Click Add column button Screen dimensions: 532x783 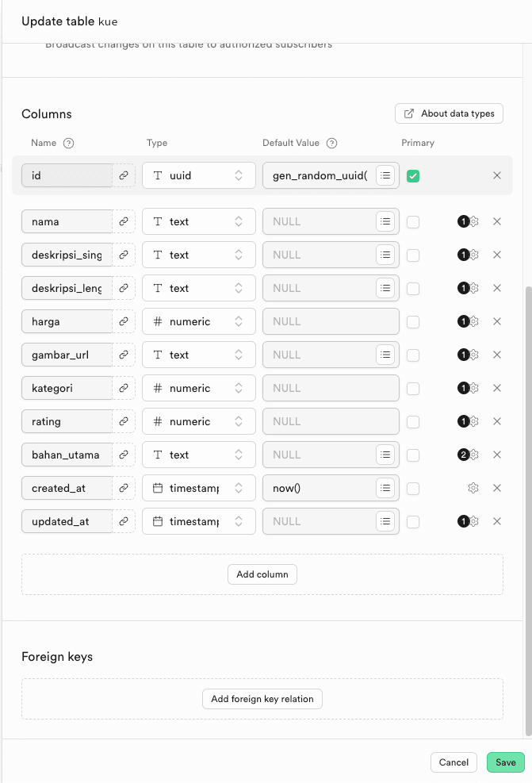coord(262,574)
